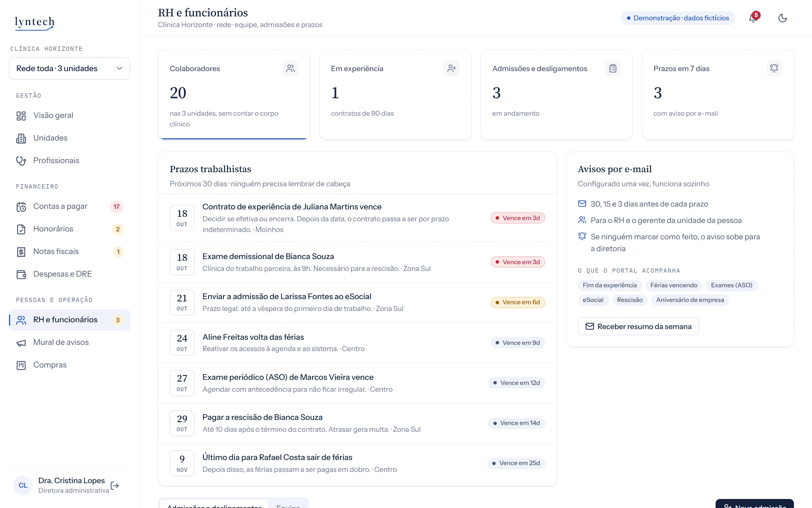The height and width of the screenshot is (508, 812).
Task: Click the Honorários document icon
Action: [21, 229]
